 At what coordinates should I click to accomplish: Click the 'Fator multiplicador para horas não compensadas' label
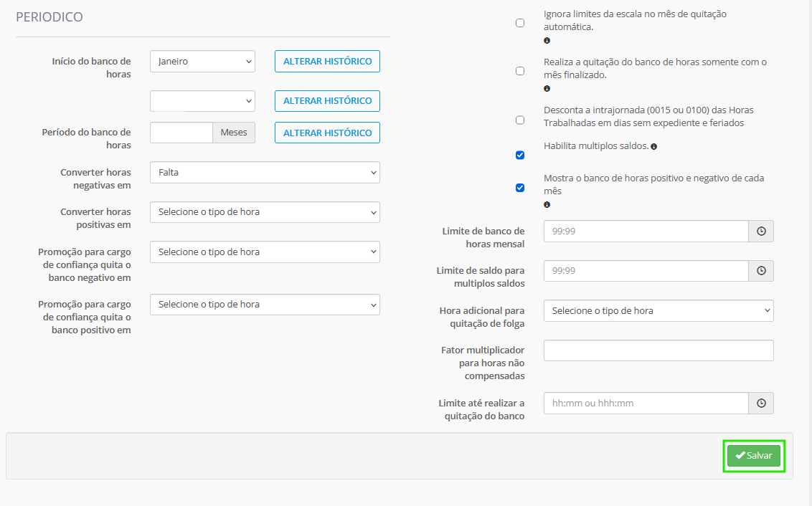click(483, 363)
